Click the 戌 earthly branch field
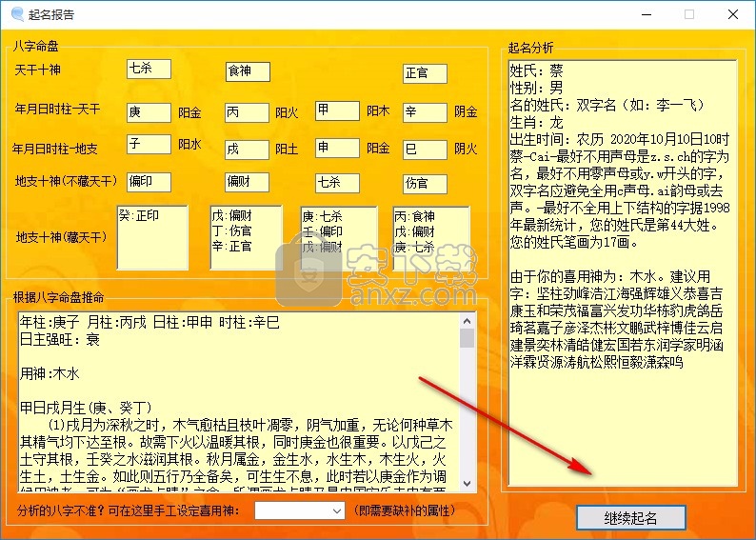The image size is (756, 540). coord(248,150)
